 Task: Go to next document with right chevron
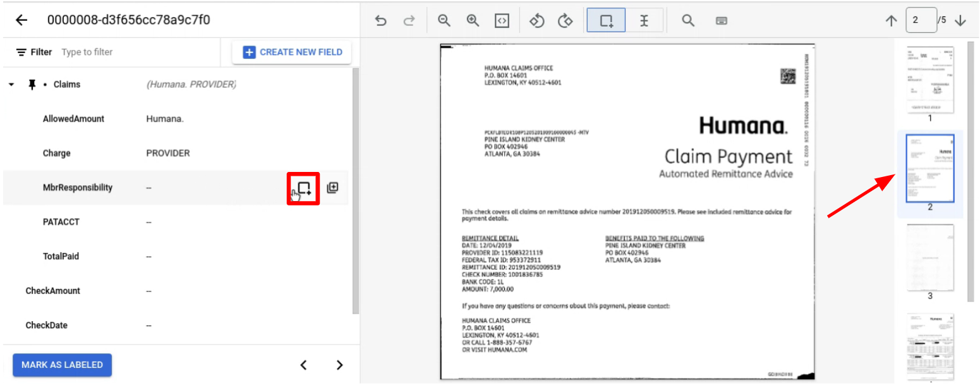click(339, 365)
